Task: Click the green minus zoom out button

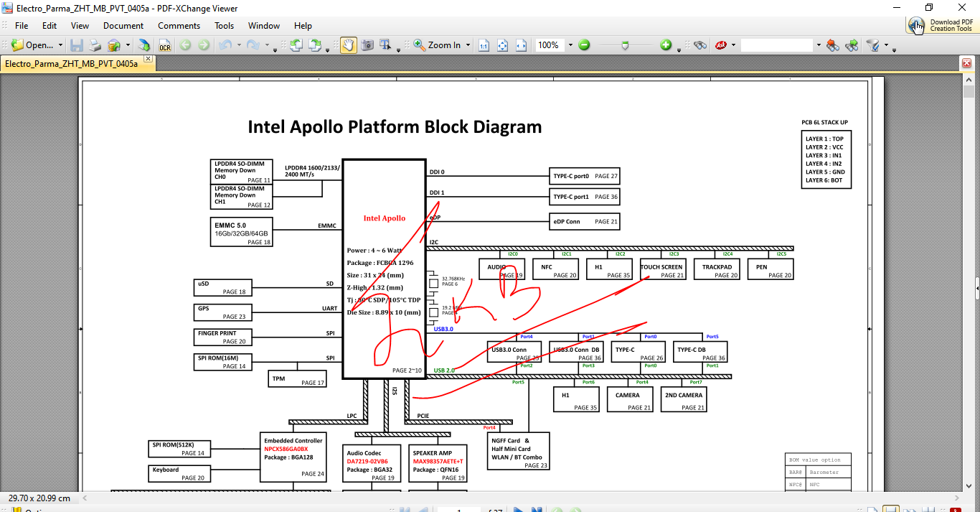Action: click(x=584, y=45)
